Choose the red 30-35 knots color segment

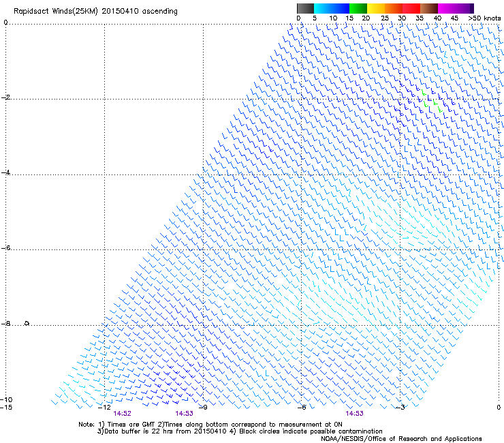coord(411,8)
